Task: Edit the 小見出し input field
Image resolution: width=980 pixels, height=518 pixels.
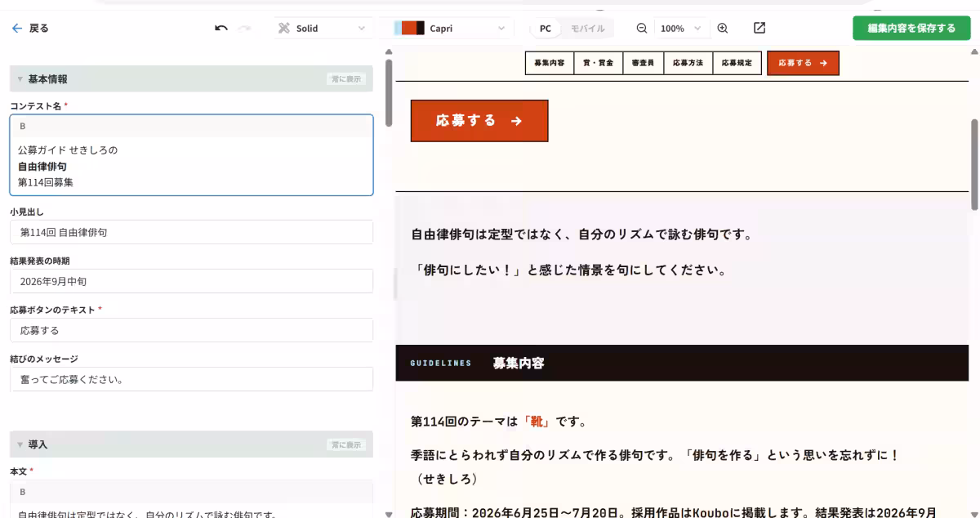Action: click(191, 232)
